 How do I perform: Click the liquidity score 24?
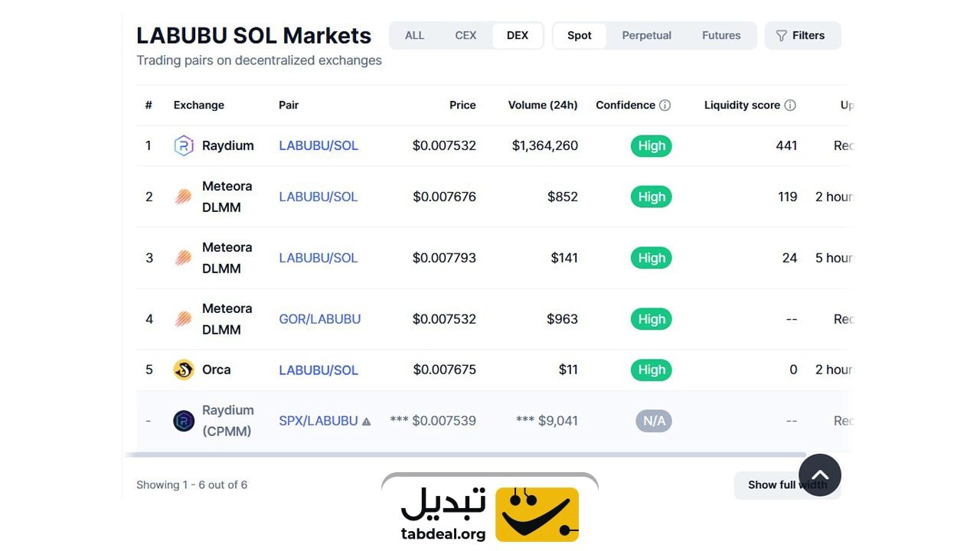point(790,258)
